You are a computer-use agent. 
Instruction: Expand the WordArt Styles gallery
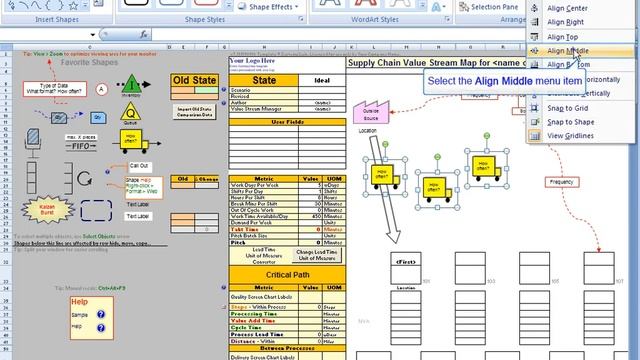[422, 6]
